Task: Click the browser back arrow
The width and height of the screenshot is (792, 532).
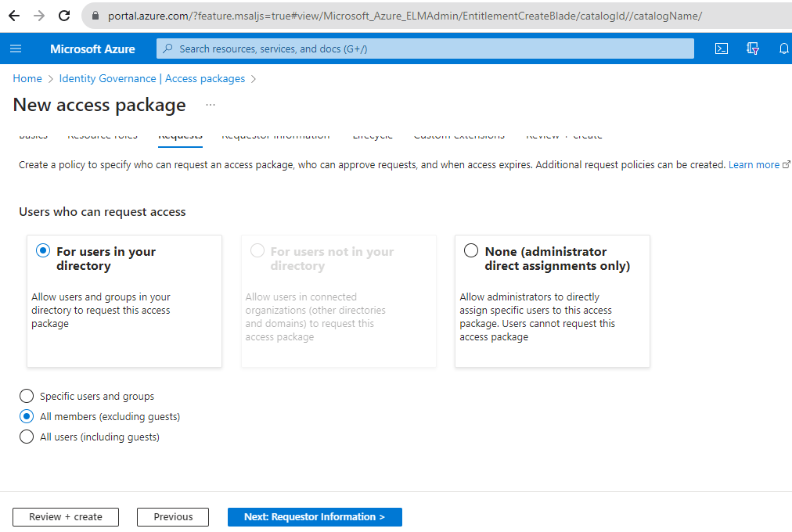Action: point(14,16)
